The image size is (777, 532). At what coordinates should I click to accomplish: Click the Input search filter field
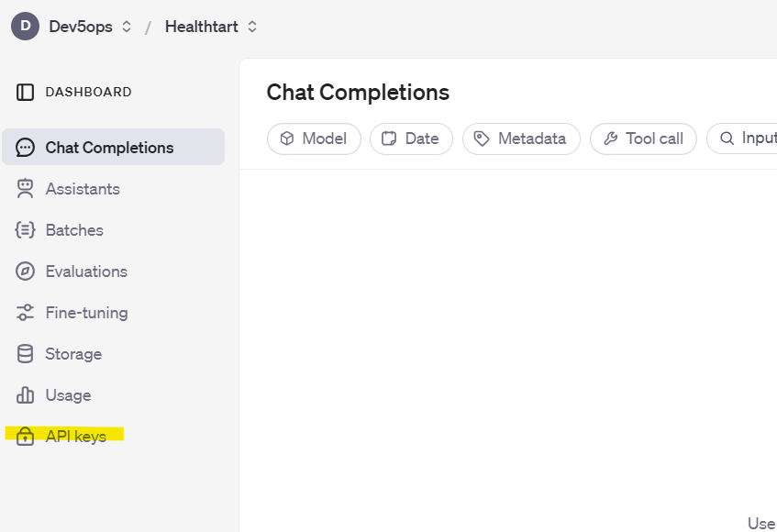click(x=742, y=139)
